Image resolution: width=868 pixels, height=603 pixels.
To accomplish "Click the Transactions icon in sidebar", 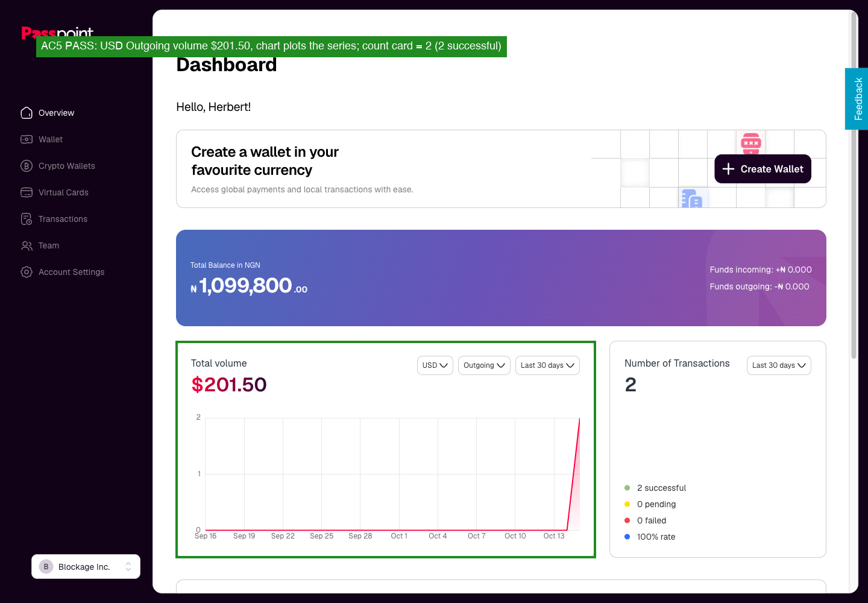I will [x=27, y=219].
